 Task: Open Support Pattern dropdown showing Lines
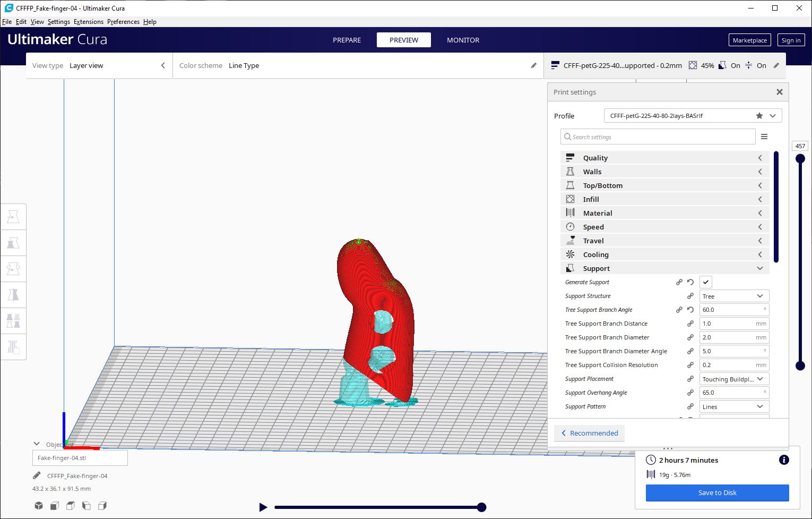[734, 406]
